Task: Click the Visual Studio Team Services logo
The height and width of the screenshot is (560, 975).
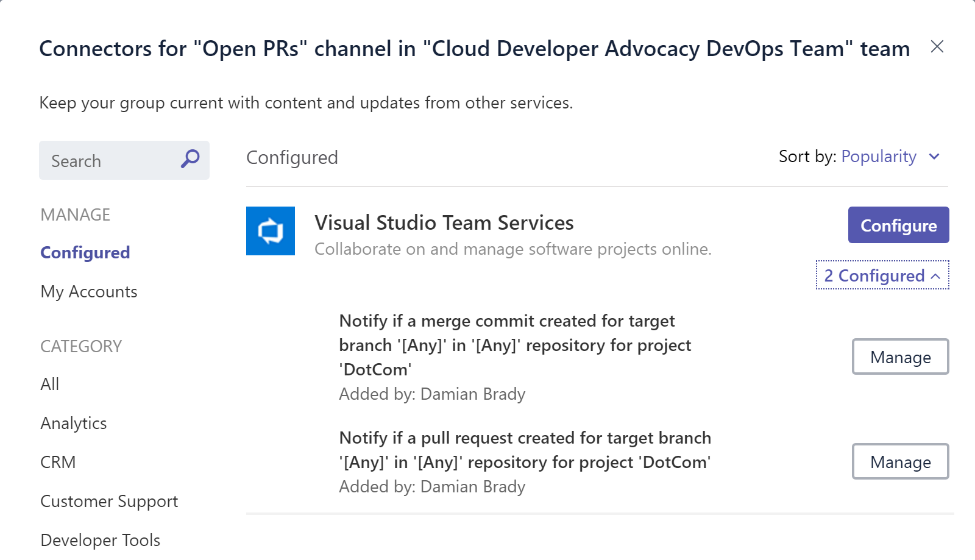Action: tap(271, 231)
